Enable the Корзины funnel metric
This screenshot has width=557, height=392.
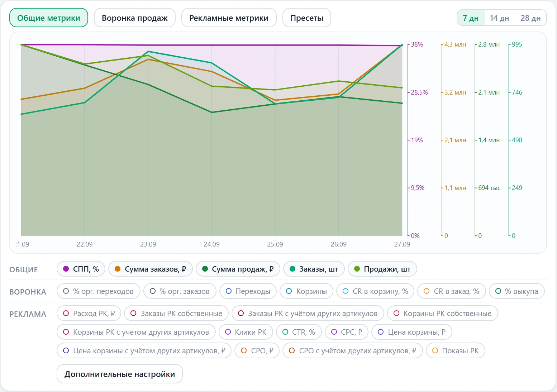pyautogui.click(x=306, y=291)
